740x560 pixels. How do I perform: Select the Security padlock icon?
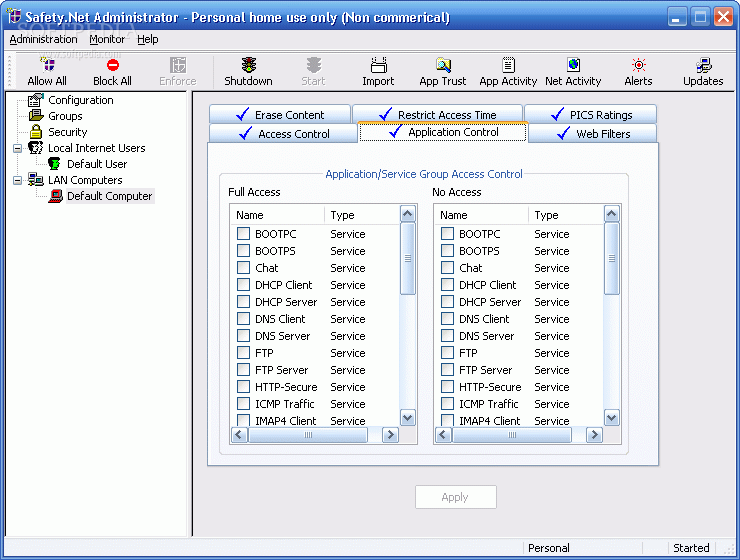coord(36,132)
